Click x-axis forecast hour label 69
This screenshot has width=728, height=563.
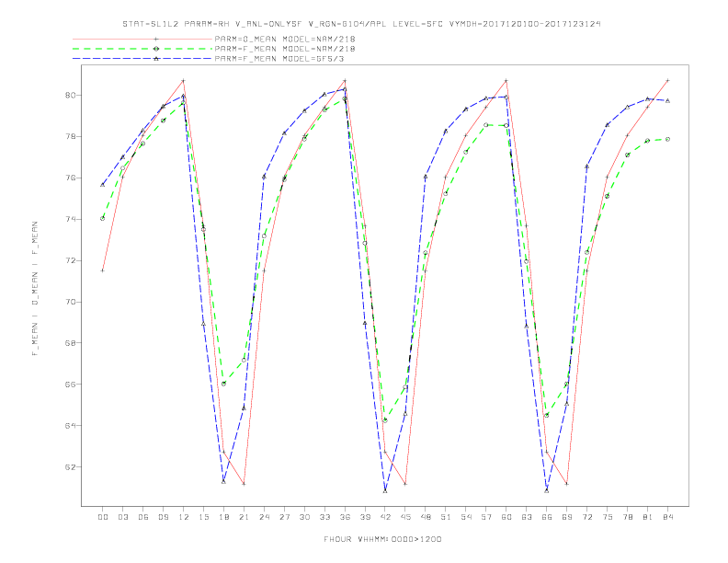[567, 517]
